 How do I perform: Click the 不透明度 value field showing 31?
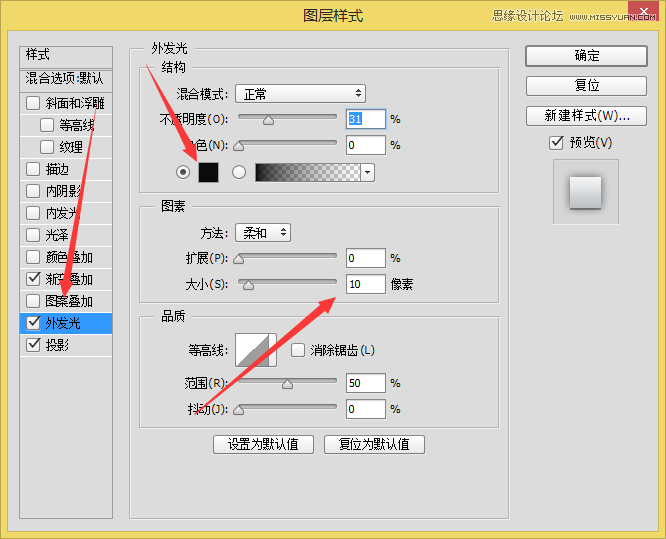point(366,119)
